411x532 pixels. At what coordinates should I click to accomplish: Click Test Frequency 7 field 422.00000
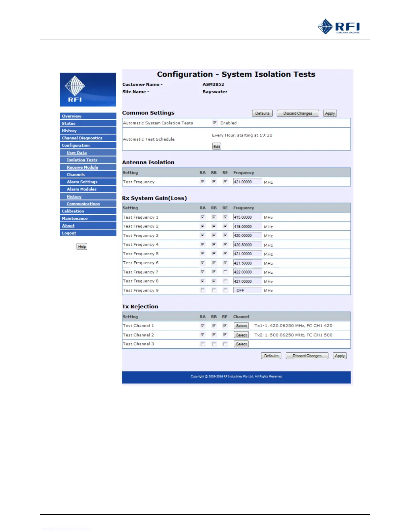pyautogui.click(x=247, y=272)
